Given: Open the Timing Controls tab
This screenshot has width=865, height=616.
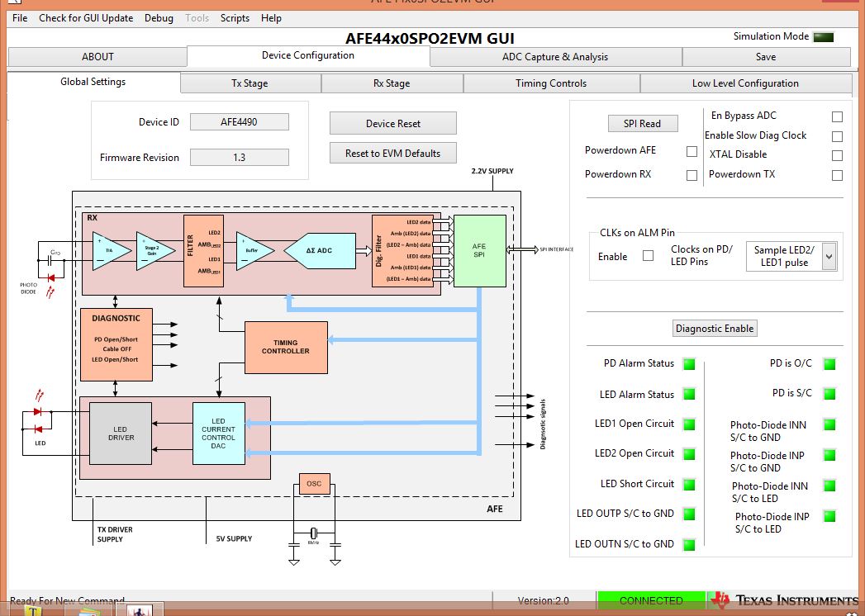Looking at the screenshot, I should pyautogui.click(x=551, y=83).
